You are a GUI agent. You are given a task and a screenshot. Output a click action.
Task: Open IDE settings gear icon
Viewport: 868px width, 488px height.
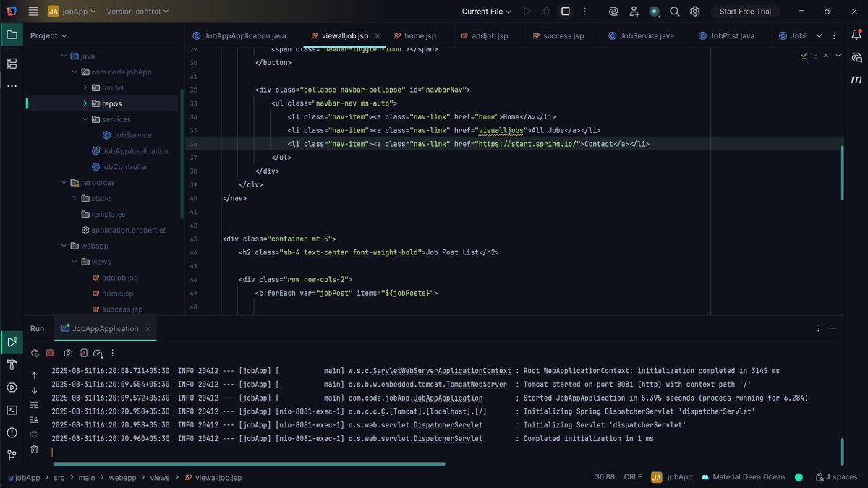coord(694,11)
